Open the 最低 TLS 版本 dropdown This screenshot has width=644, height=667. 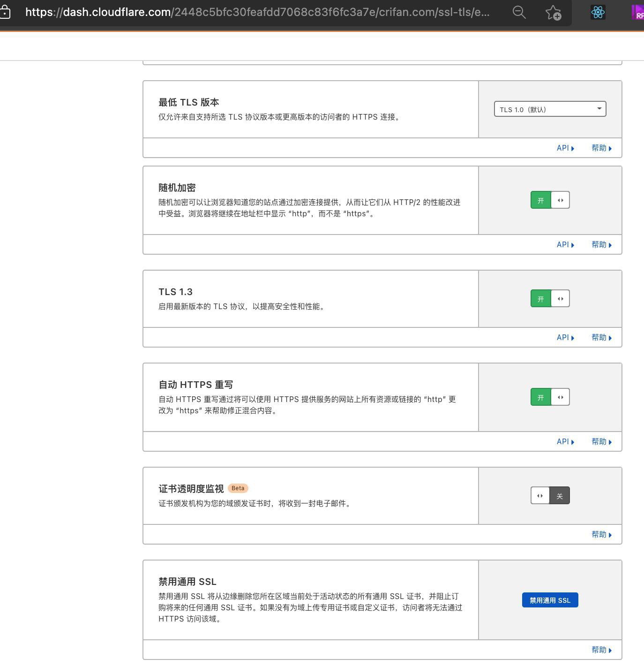pos(550,109)
